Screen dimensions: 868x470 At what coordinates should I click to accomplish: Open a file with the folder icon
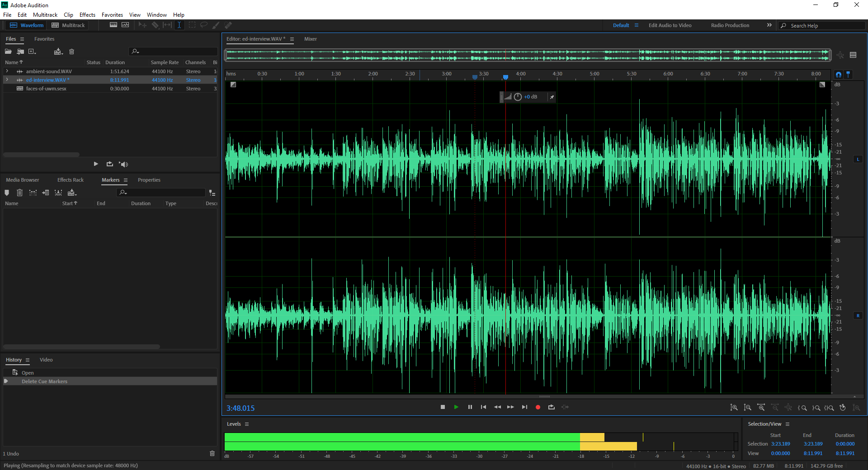click(8, 52)
